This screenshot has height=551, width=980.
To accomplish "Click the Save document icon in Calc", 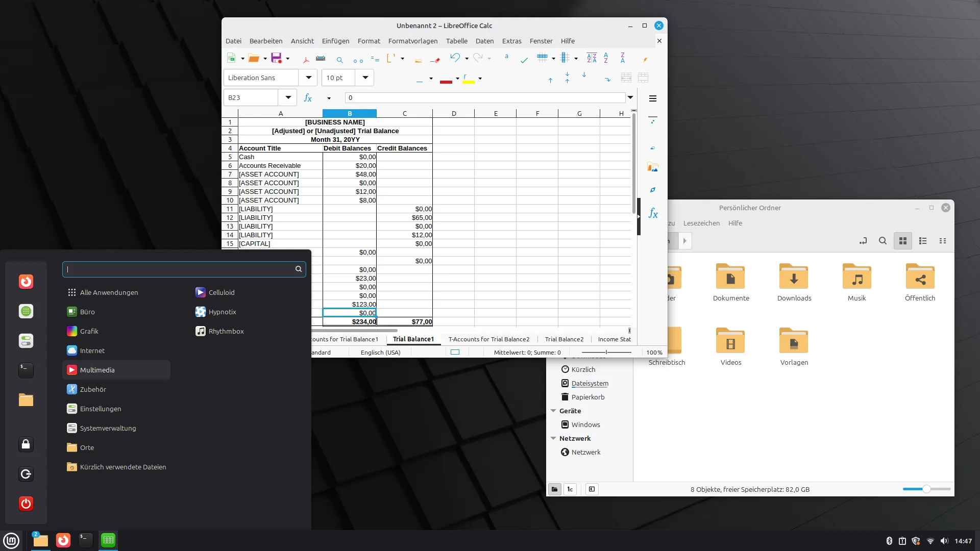I will [x=276, y=58].
